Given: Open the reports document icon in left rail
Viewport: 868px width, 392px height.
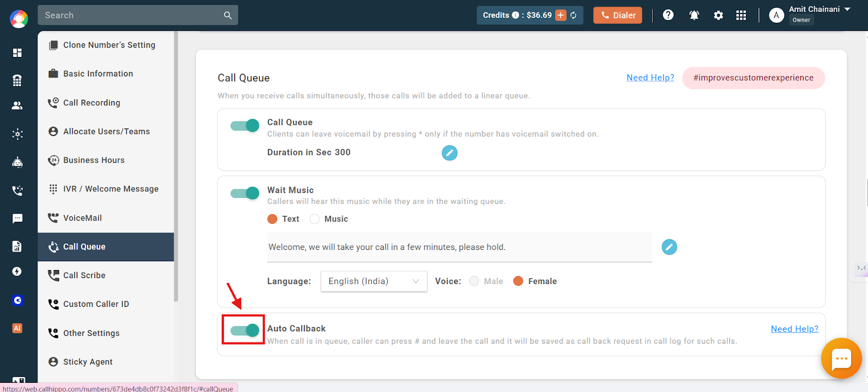Looking at the screenshot, I should click(x=17, y=247).
